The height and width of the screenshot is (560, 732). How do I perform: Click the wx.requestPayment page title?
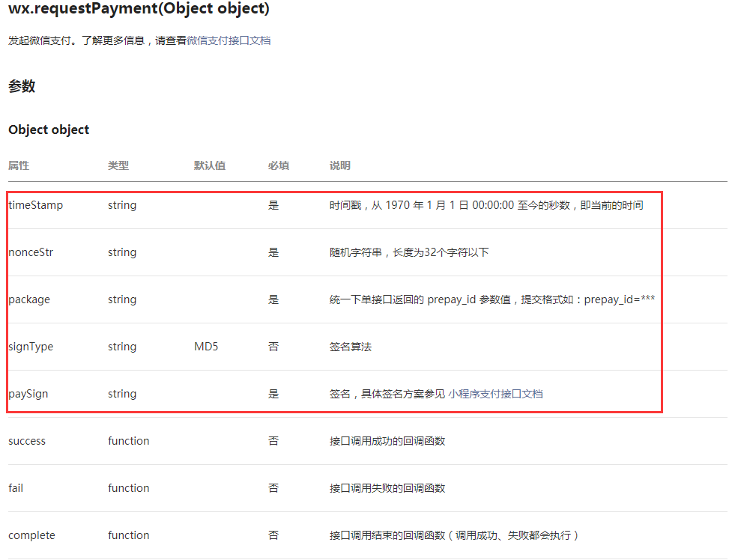[x=139, y=10]
